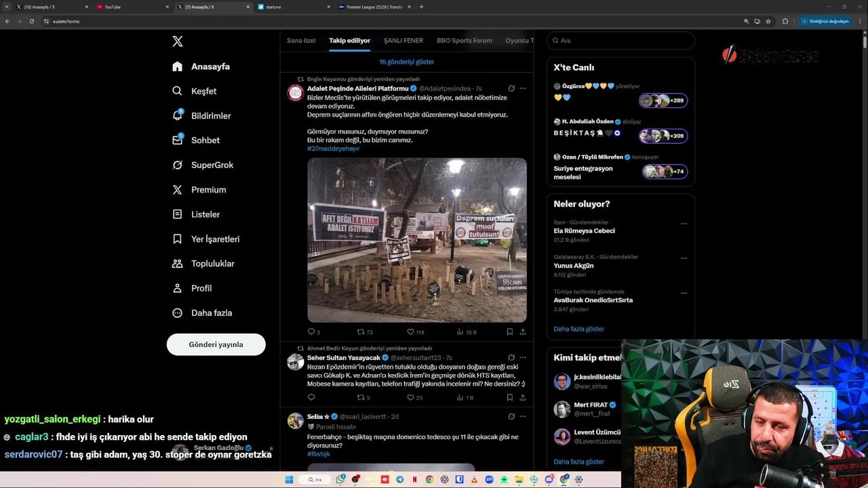
Task: Click the search box Ara
Action: point(620,41)
